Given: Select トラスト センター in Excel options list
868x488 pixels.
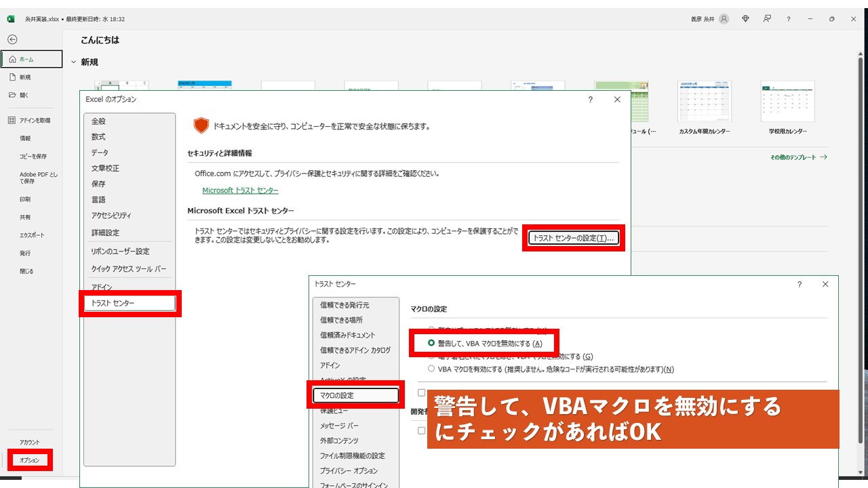Looking at the screenshot, I should pos(130,303).
